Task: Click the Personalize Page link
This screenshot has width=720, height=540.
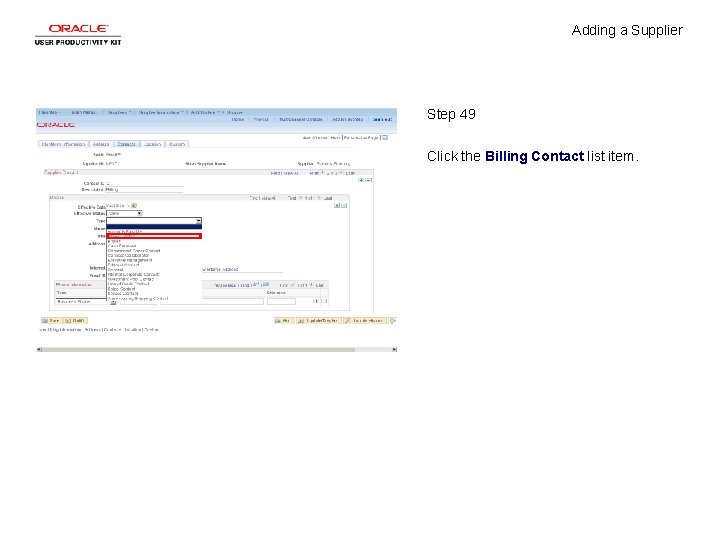Action: [361, 138]
